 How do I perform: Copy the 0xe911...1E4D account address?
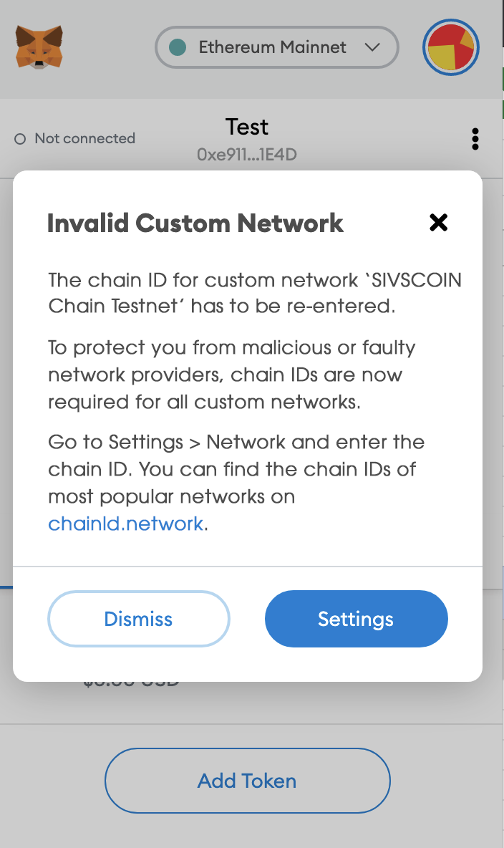(x=247, y=153)
